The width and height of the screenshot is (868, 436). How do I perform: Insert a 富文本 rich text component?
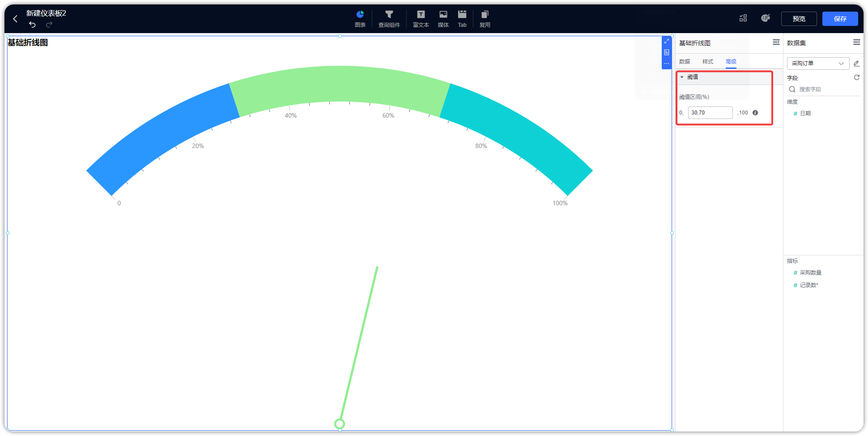click(x=421, y=19)
